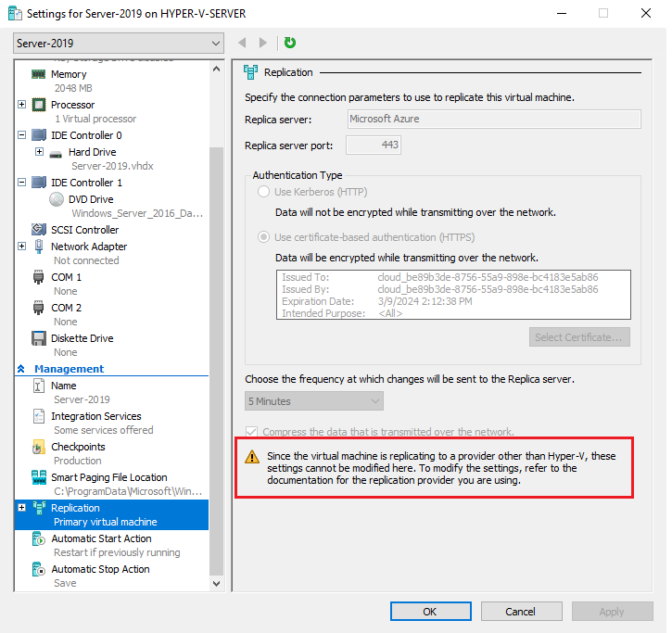Click the Checkpoints icon
The image size is (672, 633).
coord(39,447)
